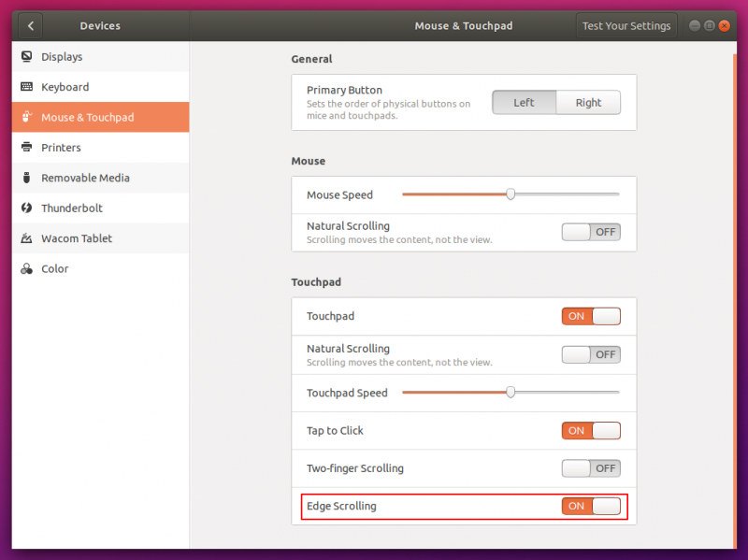Image resolution: width=748 pixels, height=560 pixels.
Task: Adjust the Mouse Speed slider handle
Action: pos(510,194)
